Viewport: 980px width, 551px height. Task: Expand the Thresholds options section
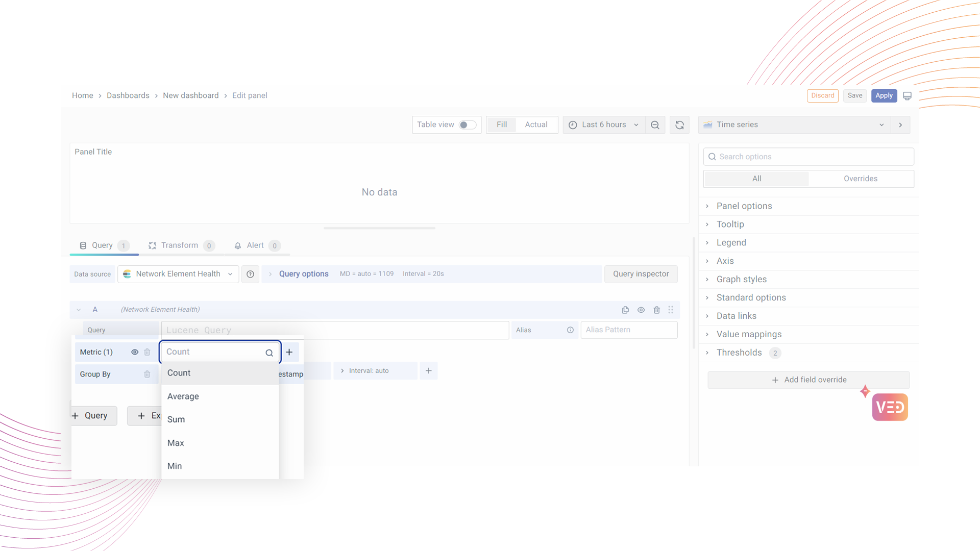(739, 353)
